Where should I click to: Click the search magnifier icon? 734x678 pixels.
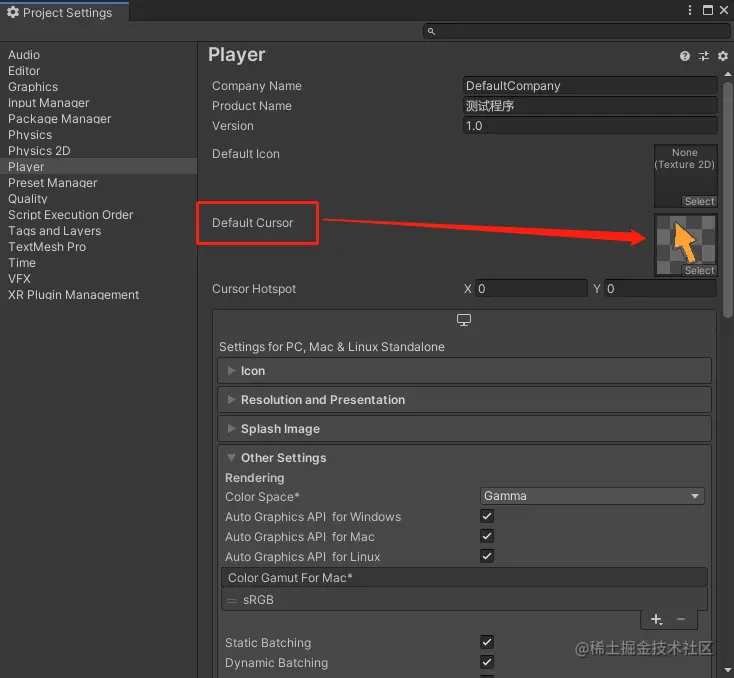[x=431, y=31]
